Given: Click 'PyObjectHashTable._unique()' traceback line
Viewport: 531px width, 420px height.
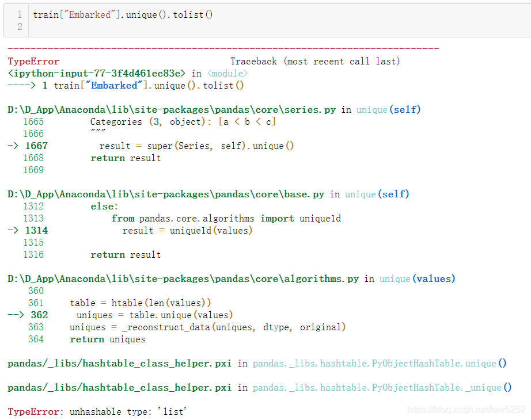Looking at the screenshot, I should pyautogui.click(x=259, y=388).
